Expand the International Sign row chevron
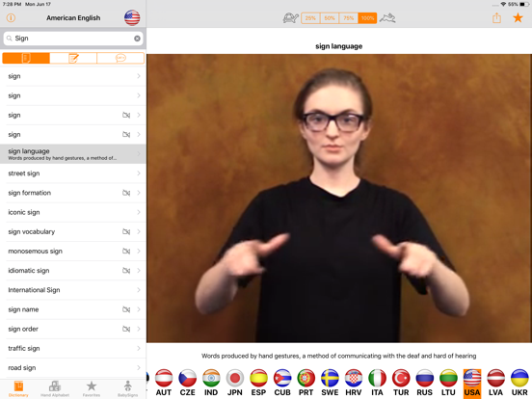 tap(139, 290)
